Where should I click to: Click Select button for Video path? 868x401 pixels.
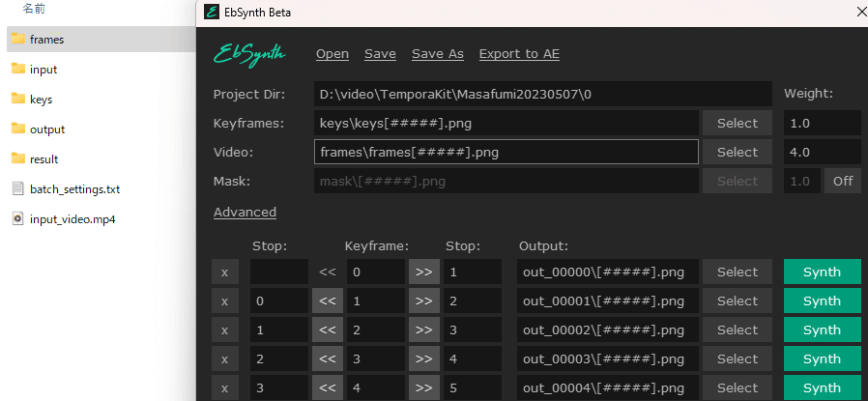coord(738,152)
